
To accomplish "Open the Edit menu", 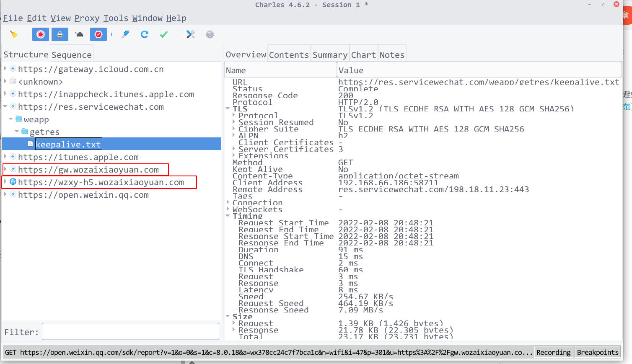I will (x=37, y=18).
